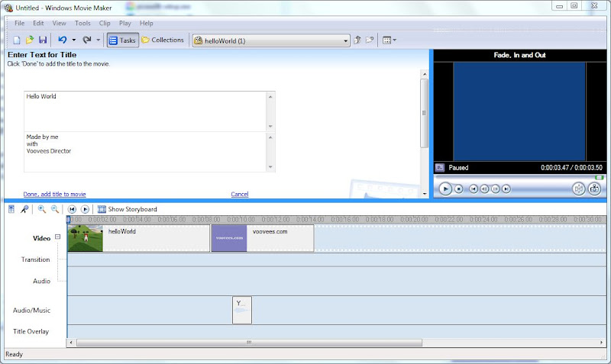The height and width of the screenshot is (364, 611).
Task: Jump forward in the preview monitor
Action: click(x=506, y=188)
